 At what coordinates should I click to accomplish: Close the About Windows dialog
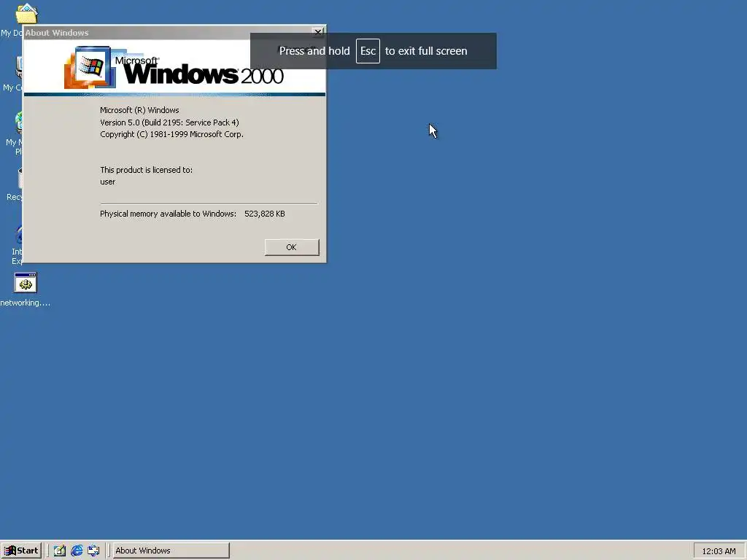pos(318,32)
